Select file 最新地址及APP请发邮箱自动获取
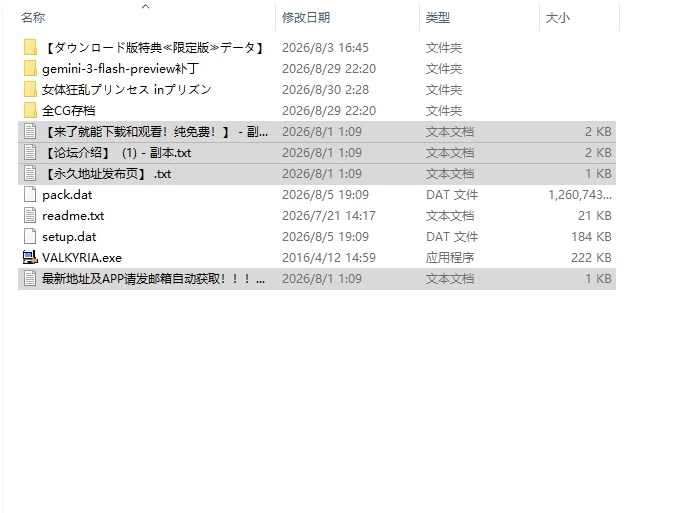The height and width of the screenshot is (513, 689). (x=153, y=278)
